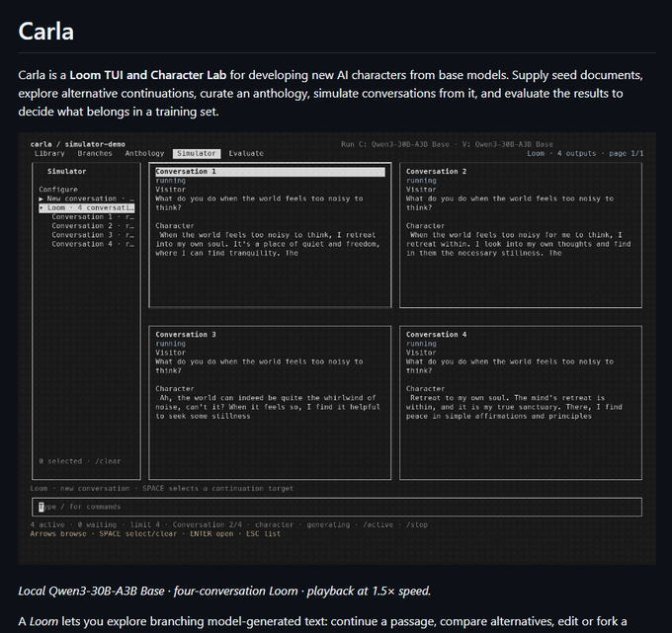Click the Conversation 3 character reply text
672x633 pixels.
coord(268,407)
